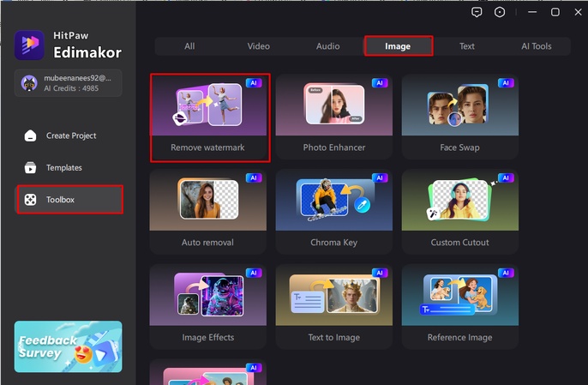Open the Face Swap tool

[459, 117]
